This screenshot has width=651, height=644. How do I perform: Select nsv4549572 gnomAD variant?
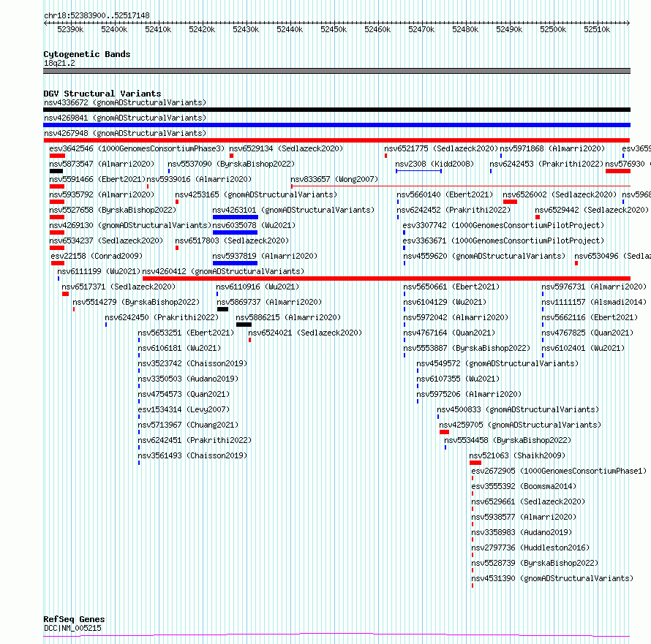(497, 363)
